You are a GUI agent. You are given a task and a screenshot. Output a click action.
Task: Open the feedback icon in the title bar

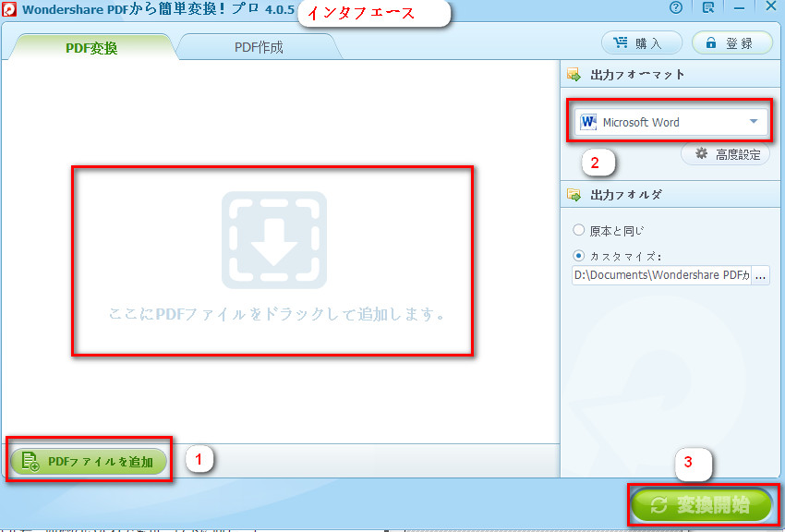(x=708, y=7)
